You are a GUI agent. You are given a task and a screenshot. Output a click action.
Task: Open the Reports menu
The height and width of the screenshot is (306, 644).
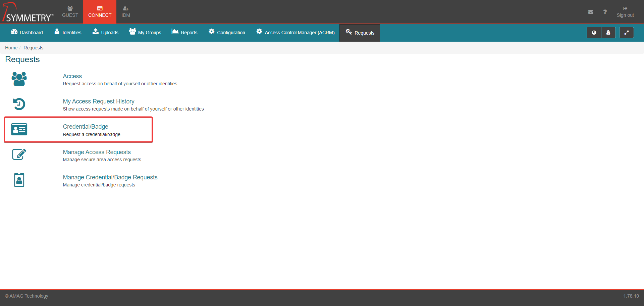click(184, 33)
